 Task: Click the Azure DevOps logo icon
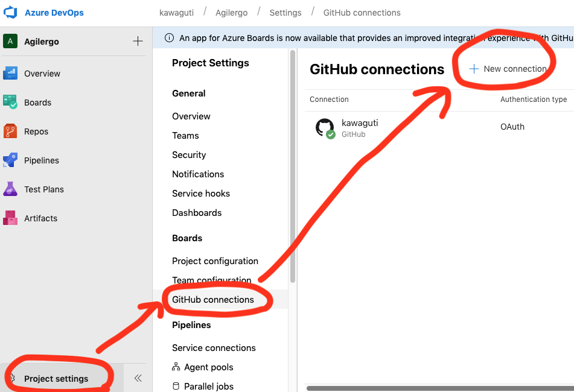pyautogui.click(x=10, y=13)
